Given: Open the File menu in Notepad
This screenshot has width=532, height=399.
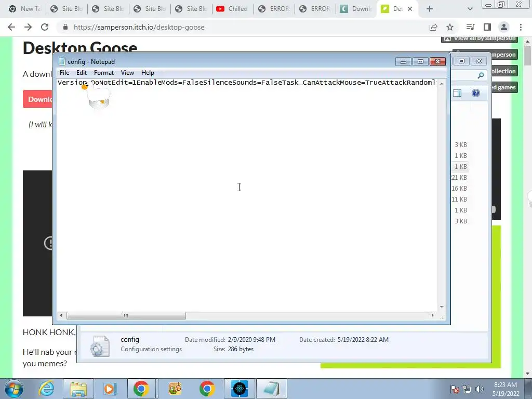Looking at the screenshot, I should point(64,73).
